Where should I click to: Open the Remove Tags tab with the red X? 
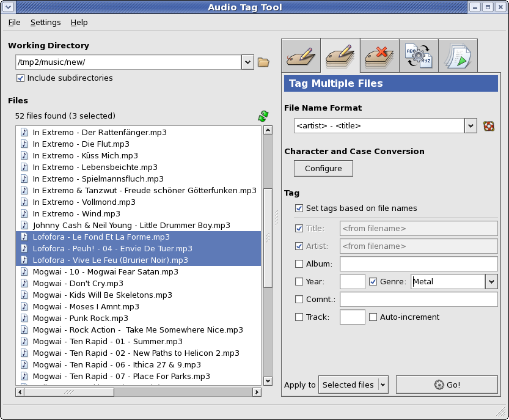click(x=379, y=56)
